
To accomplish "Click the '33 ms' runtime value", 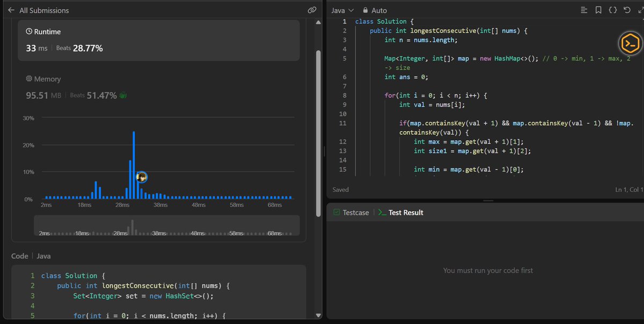I will pos(37,48).
